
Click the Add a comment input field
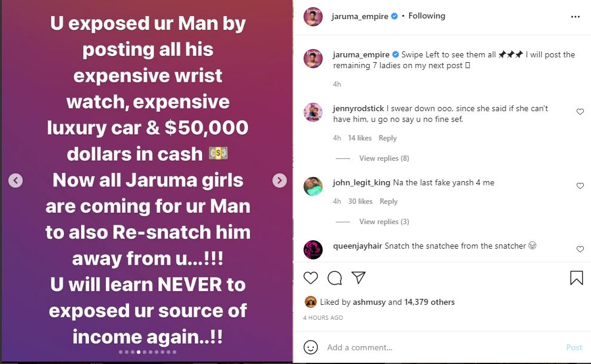388,347
